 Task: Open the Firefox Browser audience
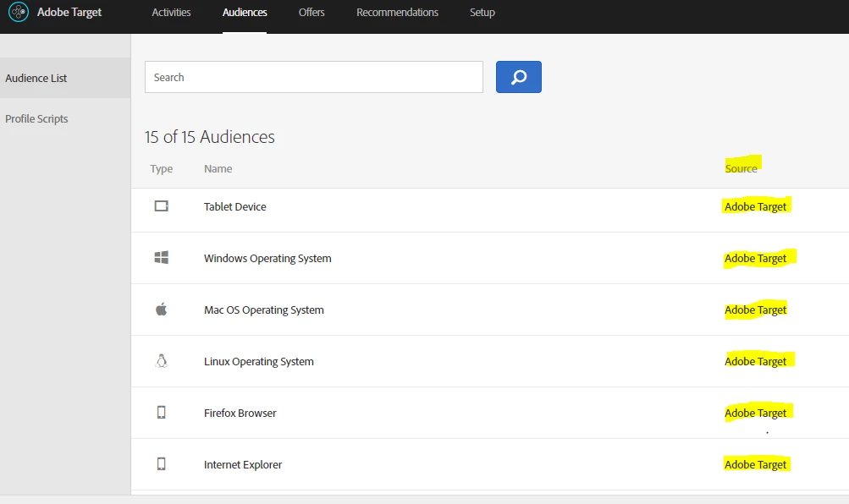240,414
